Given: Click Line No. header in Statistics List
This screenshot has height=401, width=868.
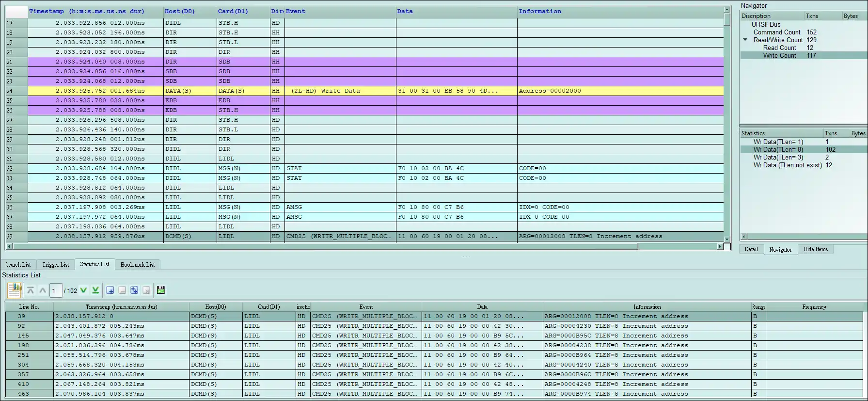Looking at the screenshot, I should click(x=29, y=307).
